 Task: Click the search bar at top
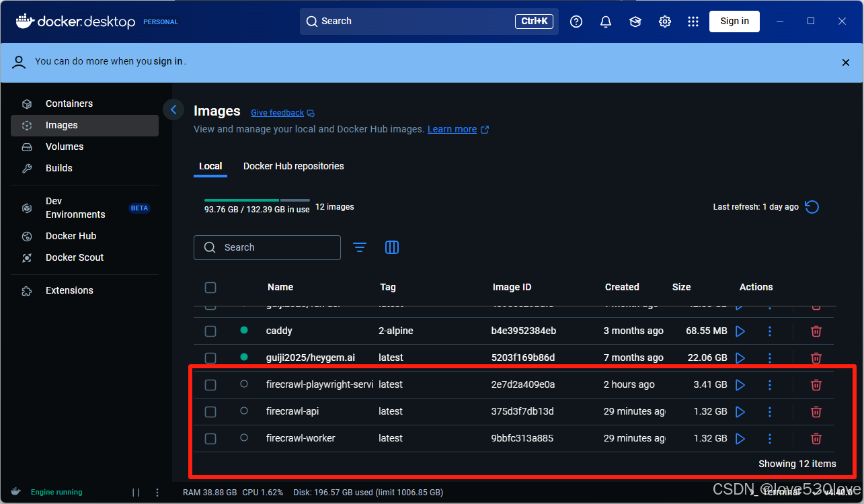pos(429,22)
